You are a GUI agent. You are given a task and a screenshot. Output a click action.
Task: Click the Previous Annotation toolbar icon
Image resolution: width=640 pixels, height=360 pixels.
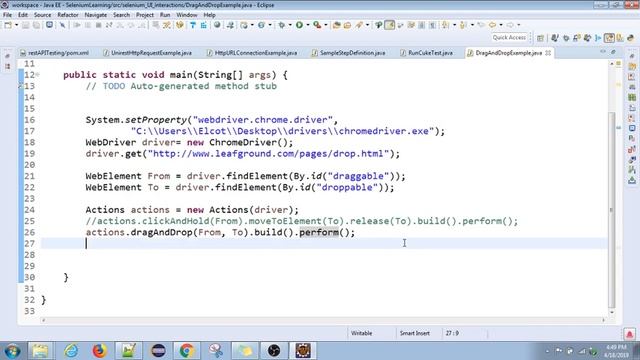463,25
